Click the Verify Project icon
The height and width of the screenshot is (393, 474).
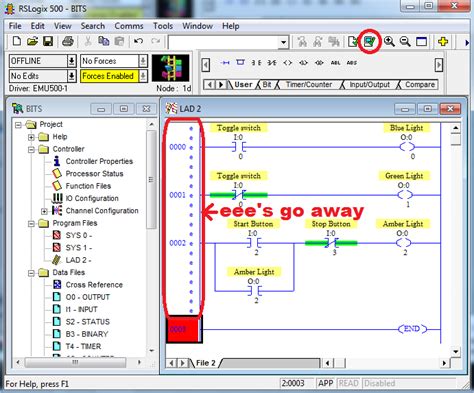tap(369, 41)
